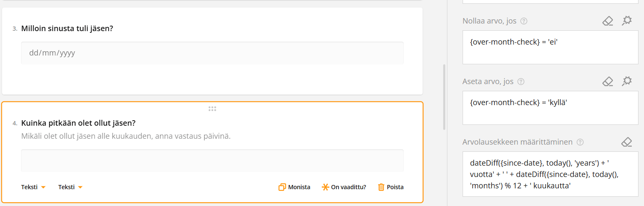Viewport: 644px width, 206px height.
Task: Show help for 'Nollaa arvo, jos'
Action: point(524,21)
